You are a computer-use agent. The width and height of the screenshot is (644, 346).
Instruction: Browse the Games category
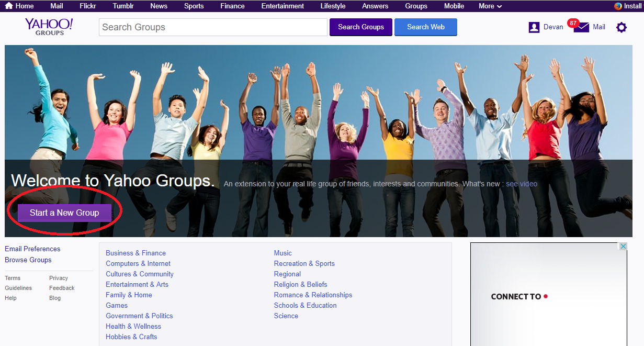(x=117, y=305)
